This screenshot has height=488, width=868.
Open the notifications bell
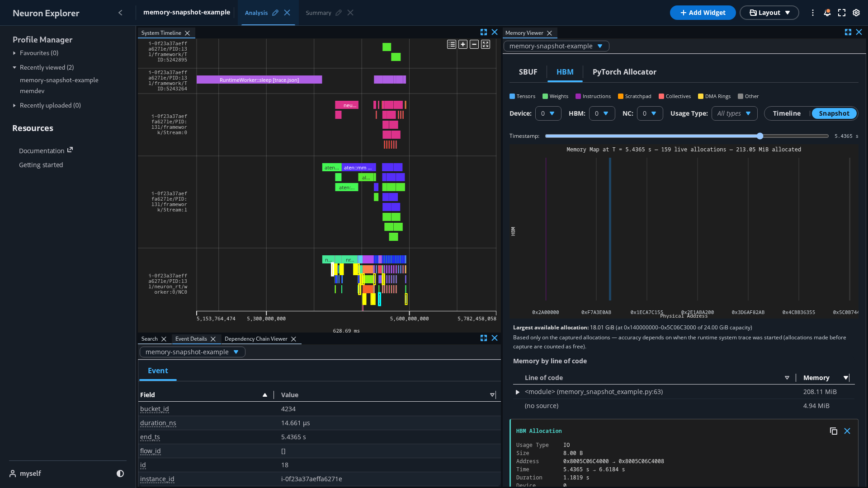point(827,13)
